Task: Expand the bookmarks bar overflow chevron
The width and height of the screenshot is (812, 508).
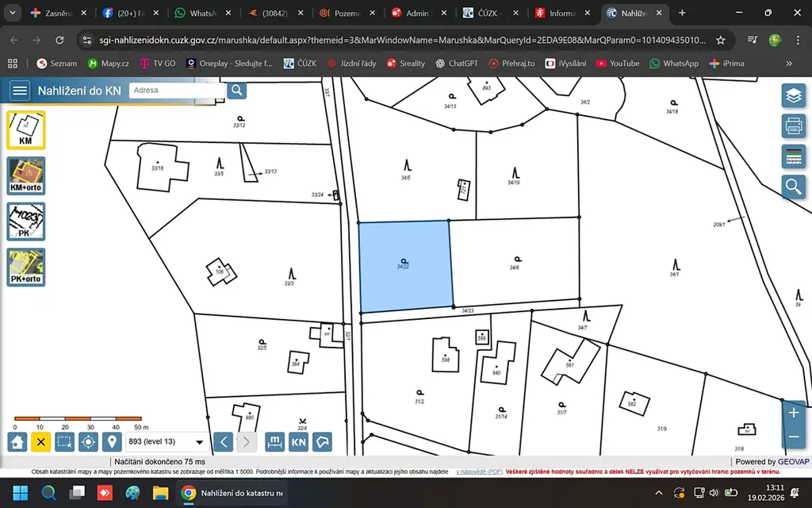Action: 789,63
